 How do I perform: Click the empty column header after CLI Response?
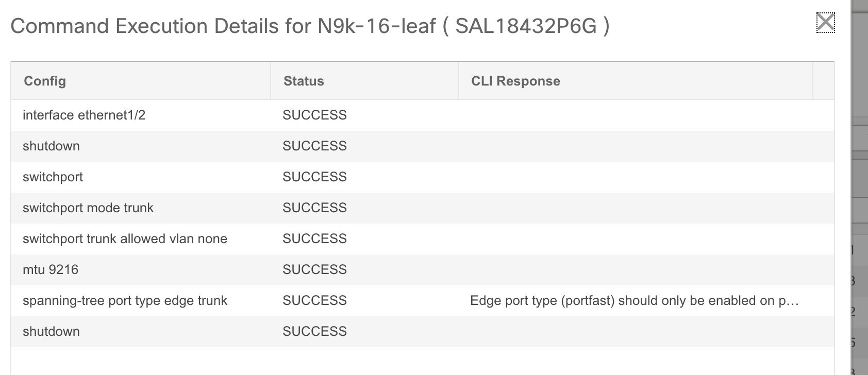pyautogui.click(x=824, y=81)
